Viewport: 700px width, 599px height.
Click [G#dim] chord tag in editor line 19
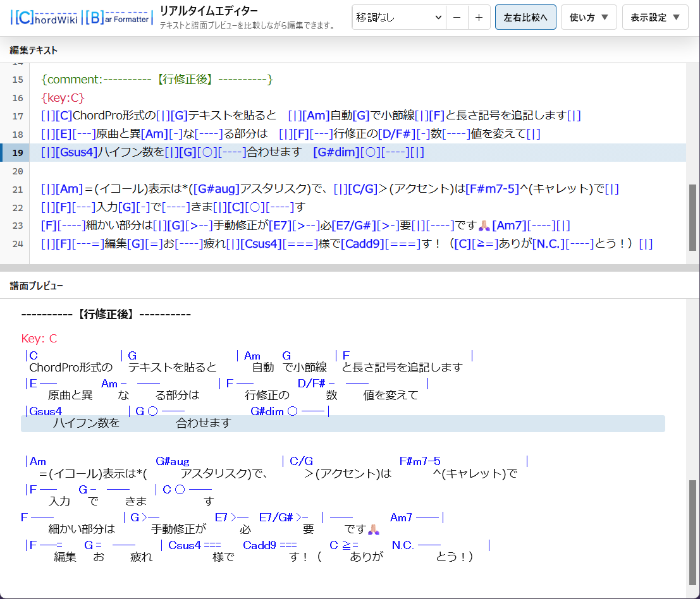pyautogui.click(x=336, y=152)
